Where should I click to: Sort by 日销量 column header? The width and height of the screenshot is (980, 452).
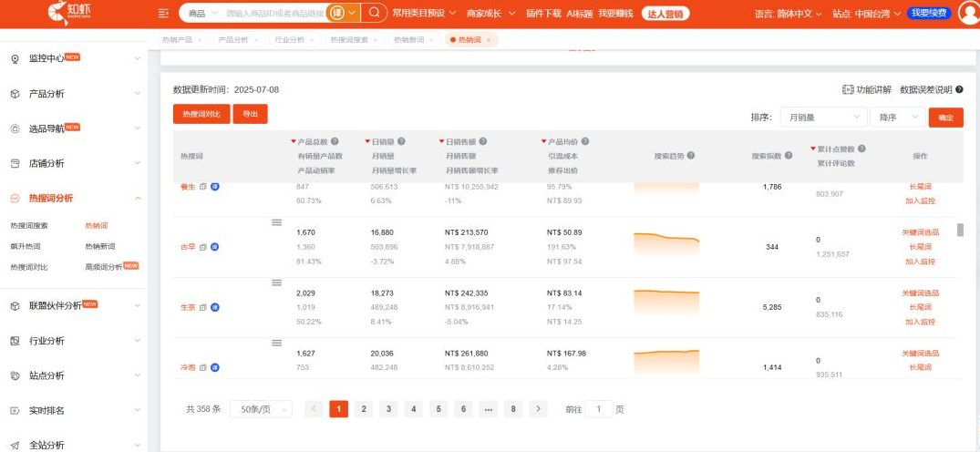click(x=381, y=142)
